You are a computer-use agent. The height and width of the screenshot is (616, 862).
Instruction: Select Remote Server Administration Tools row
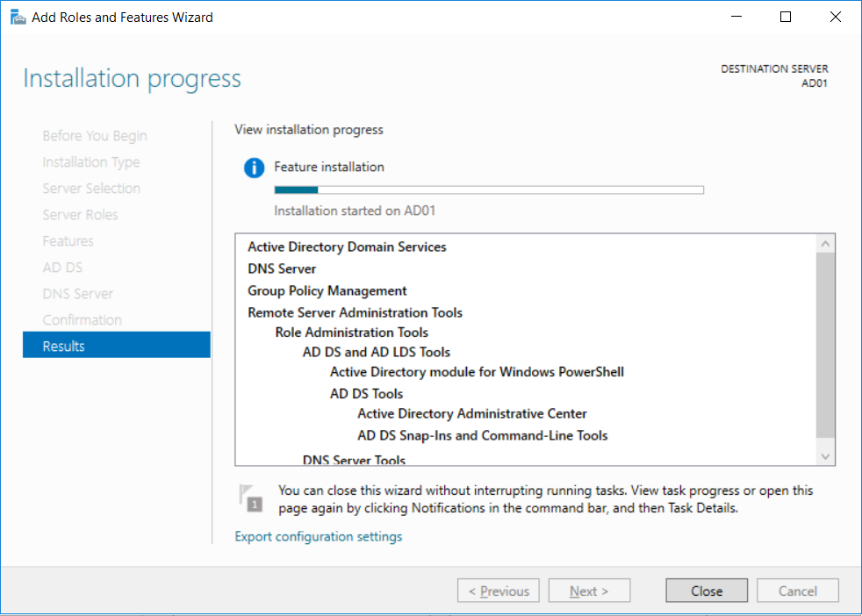(x=355, y=312)
